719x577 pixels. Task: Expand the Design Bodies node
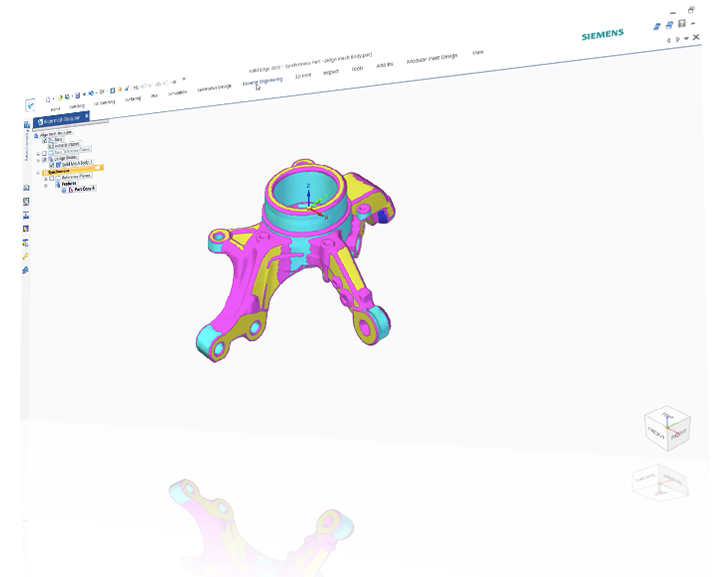(x=38, y=161)
